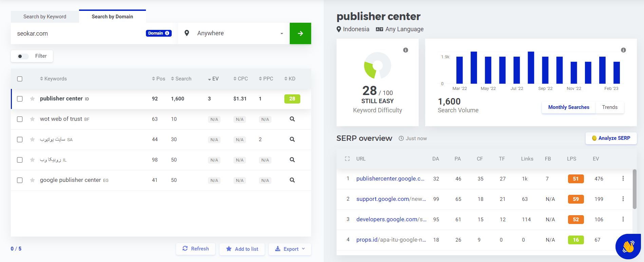The image size is (644, 262).
Task: Click LPS 51 orange badge
Action: [576, 179]
